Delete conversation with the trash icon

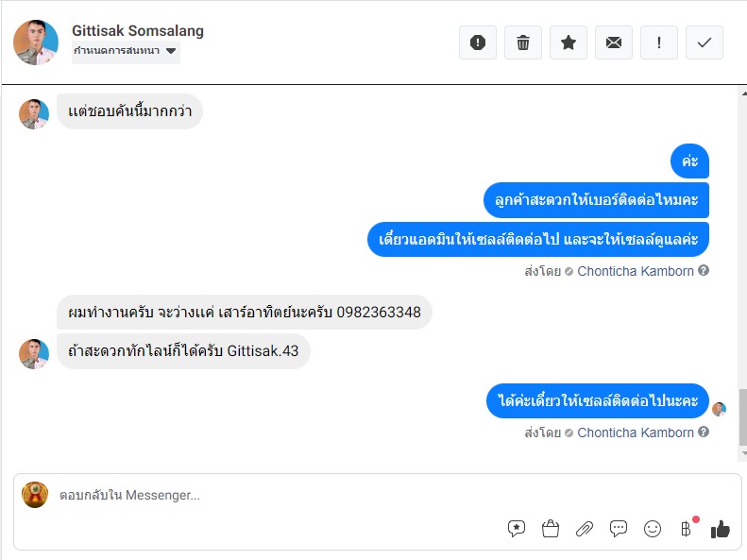click(x=523, y=42)
